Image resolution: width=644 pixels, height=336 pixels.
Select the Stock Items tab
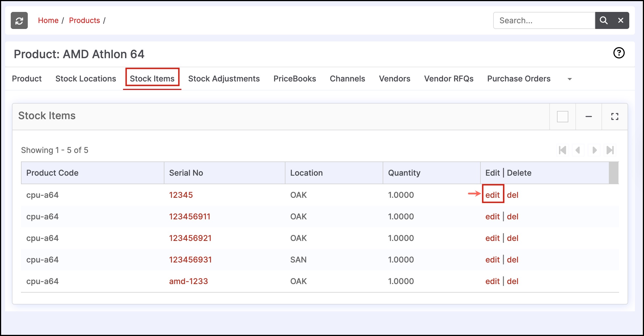tap(152, 79)
